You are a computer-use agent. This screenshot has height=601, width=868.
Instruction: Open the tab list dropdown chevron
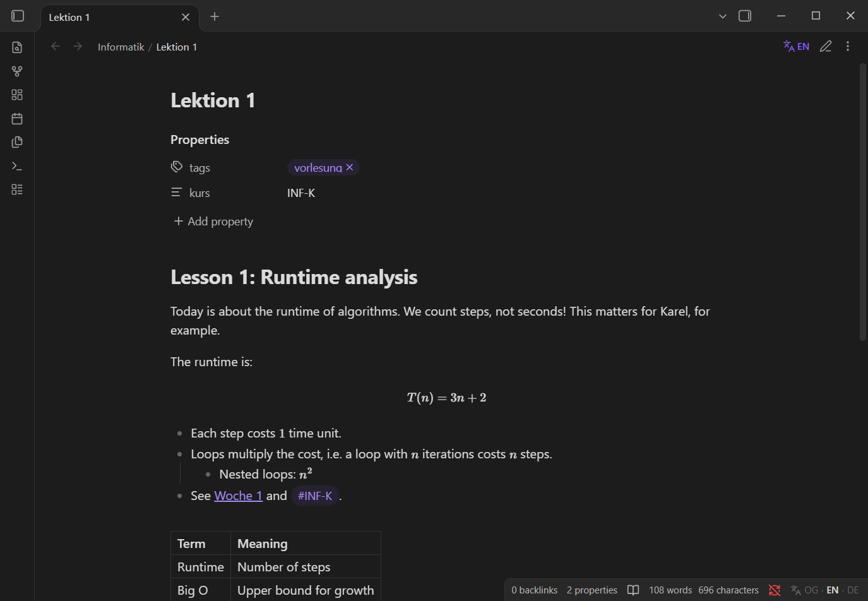point(723,16)
